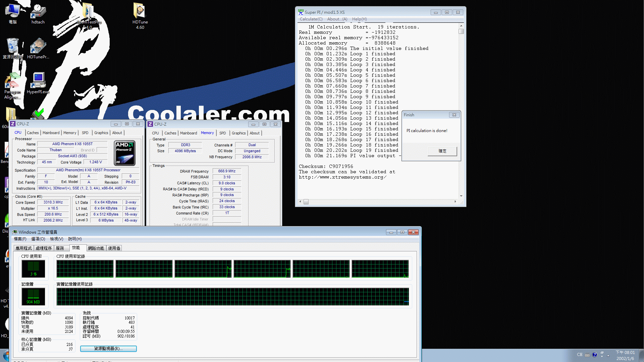Click the left CPU-Z window title icon

(13, 124)
